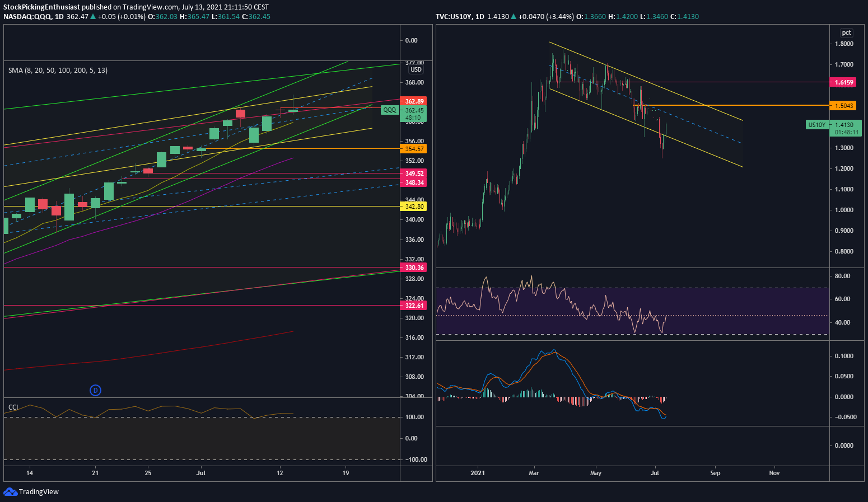Click the CCI indicator label
868x502 pixels.
click(13, 407)
